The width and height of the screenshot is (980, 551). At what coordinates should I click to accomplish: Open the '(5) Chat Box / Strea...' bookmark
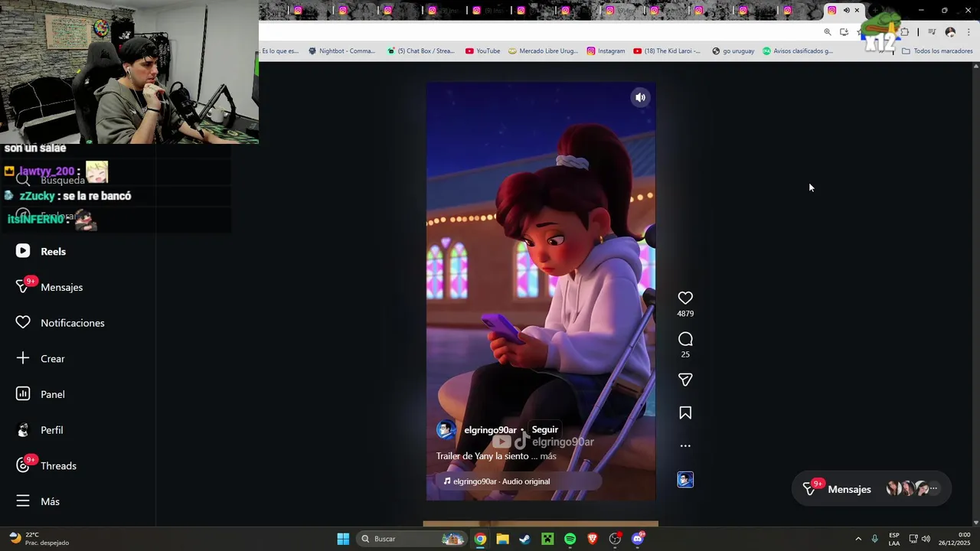pyautogui.click(x=421, y=51)
